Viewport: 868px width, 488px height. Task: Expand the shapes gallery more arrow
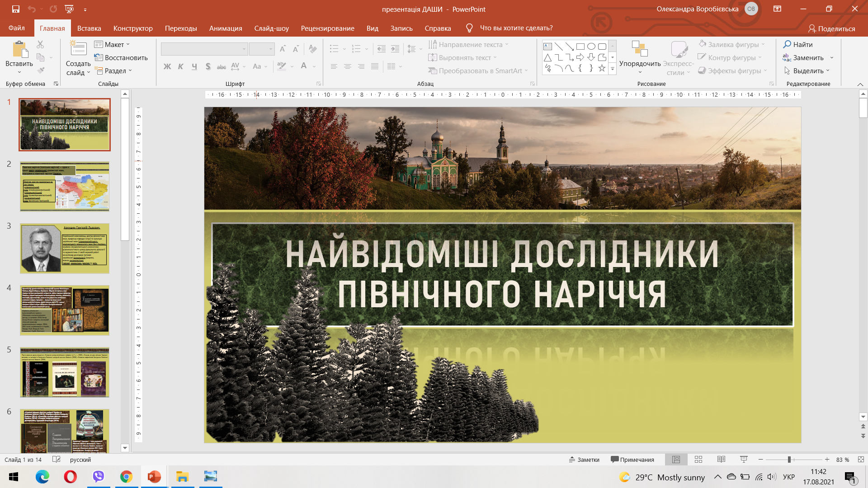(x=613, y=69)
